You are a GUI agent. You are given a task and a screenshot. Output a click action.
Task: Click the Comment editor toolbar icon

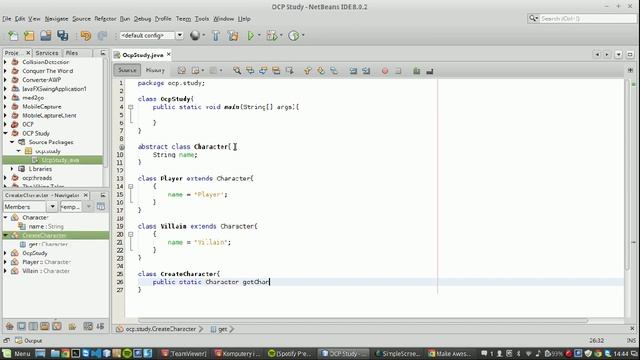pyautogui.click(x=416, y=71)
